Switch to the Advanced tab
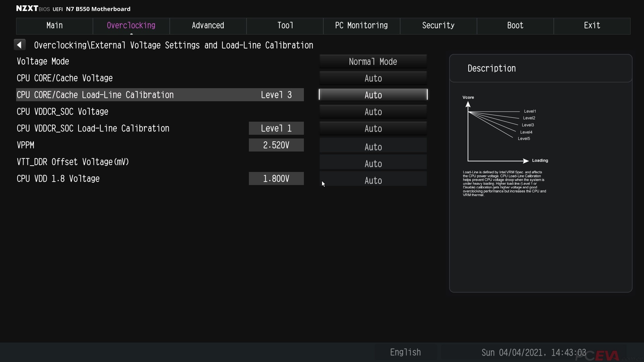This screenshot has height=362, width=644. [208, 25]
